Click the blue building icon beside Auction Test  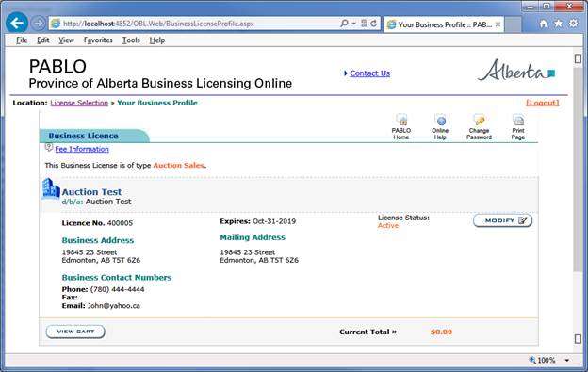point(51,188)
